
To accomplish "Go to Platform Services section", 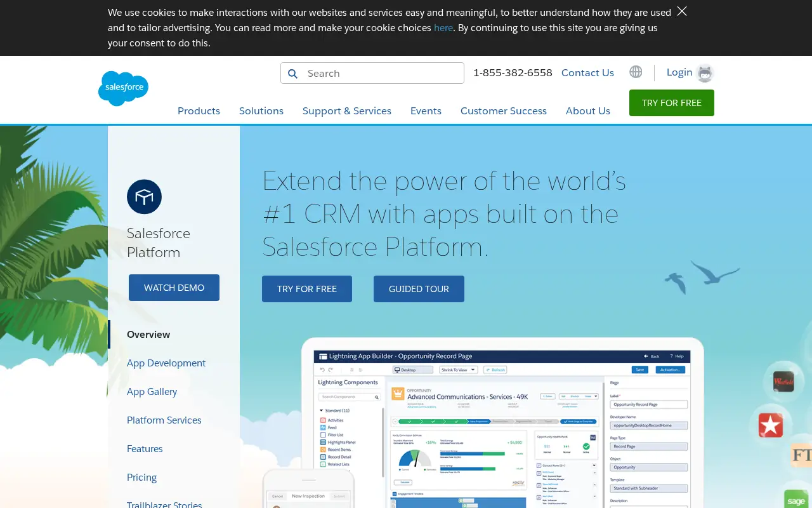I will pos(164,420).
